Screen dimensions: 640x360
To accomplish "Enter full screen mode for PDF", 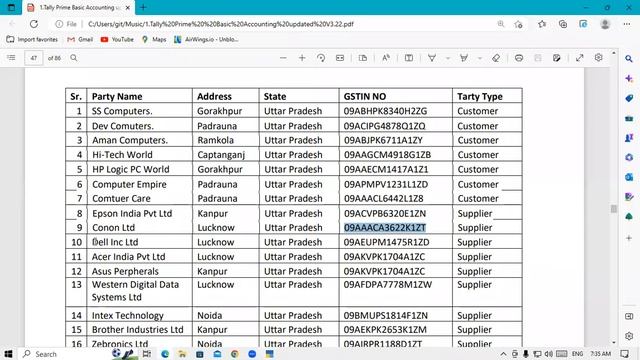I will pyautogui.click(x=580, y=58).
